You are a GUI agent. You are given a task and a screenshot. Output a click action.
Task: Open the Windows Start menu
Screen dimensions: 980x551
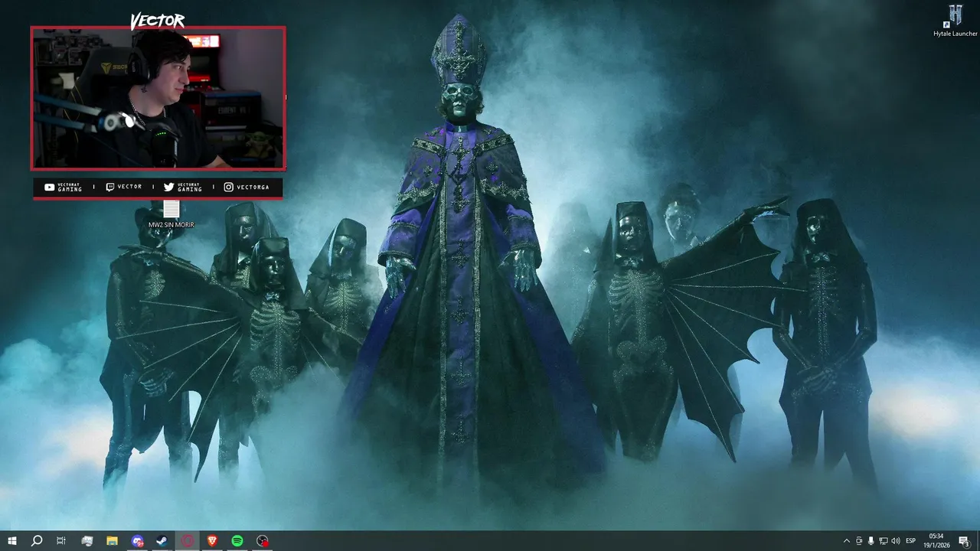pyautogui.click(x=11, y=541)
